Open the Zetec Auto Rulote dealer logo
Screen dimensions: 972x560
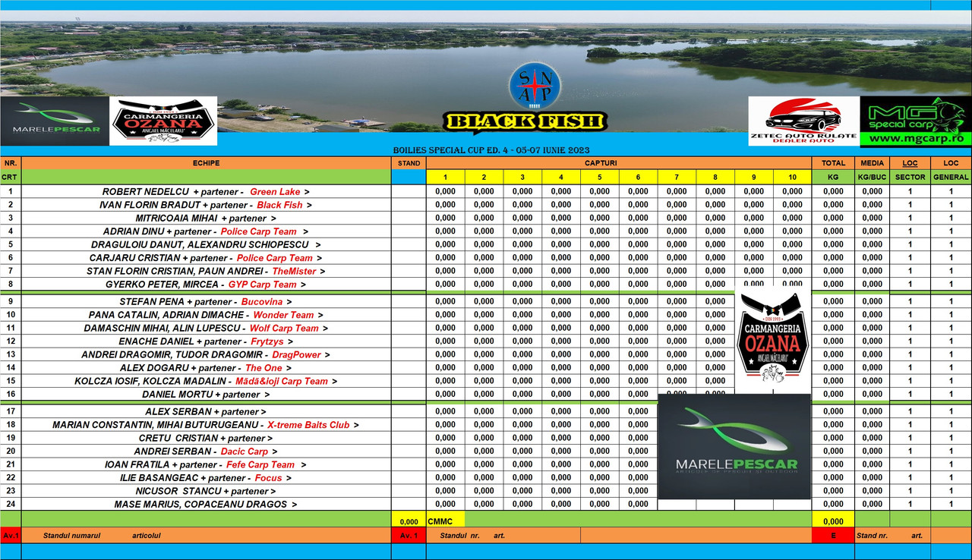pos(803,121)
